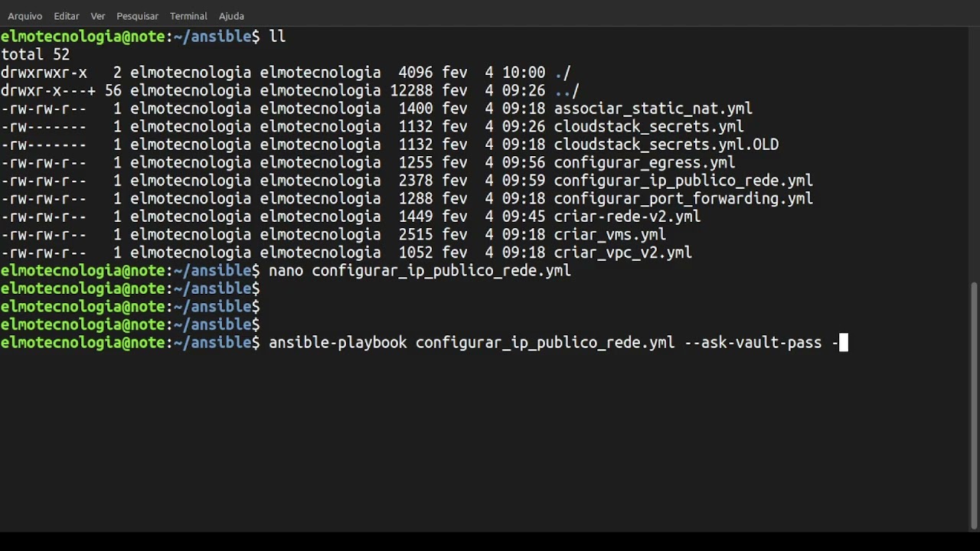The width and height of the screenshot is (980, 551).
Task: Open the Ver menu
Action: tap(98, 16)
